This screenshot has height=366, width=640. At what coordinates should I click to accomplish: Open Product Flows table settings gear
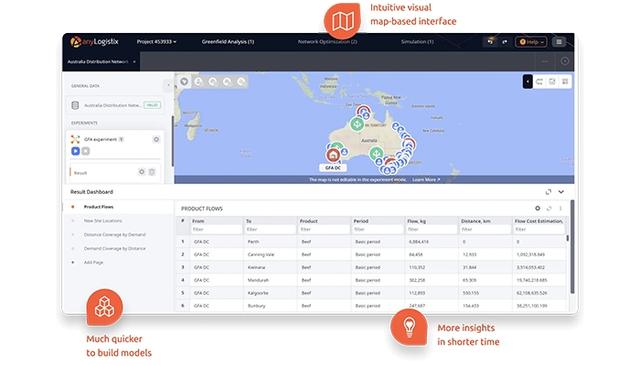tap(538, 208)
